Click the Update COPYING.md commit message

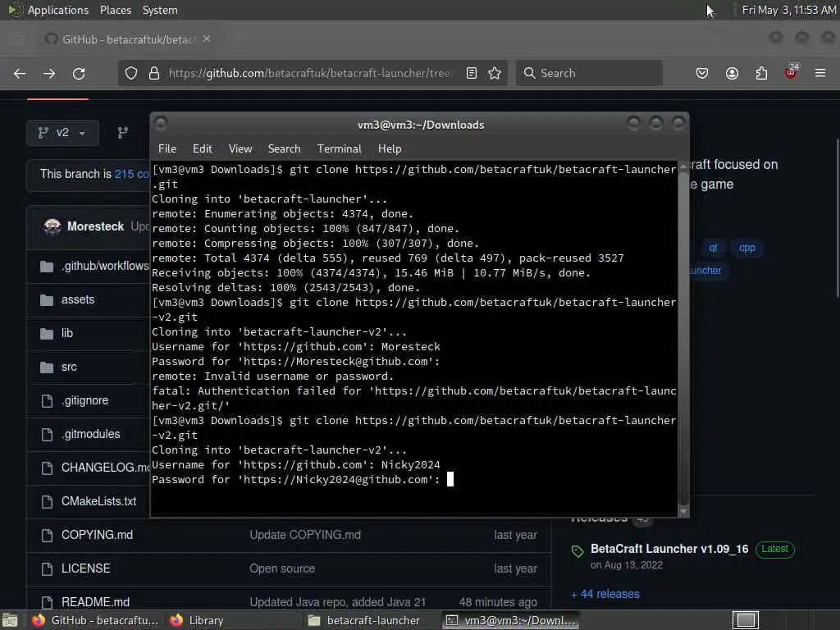click(305, 535)
